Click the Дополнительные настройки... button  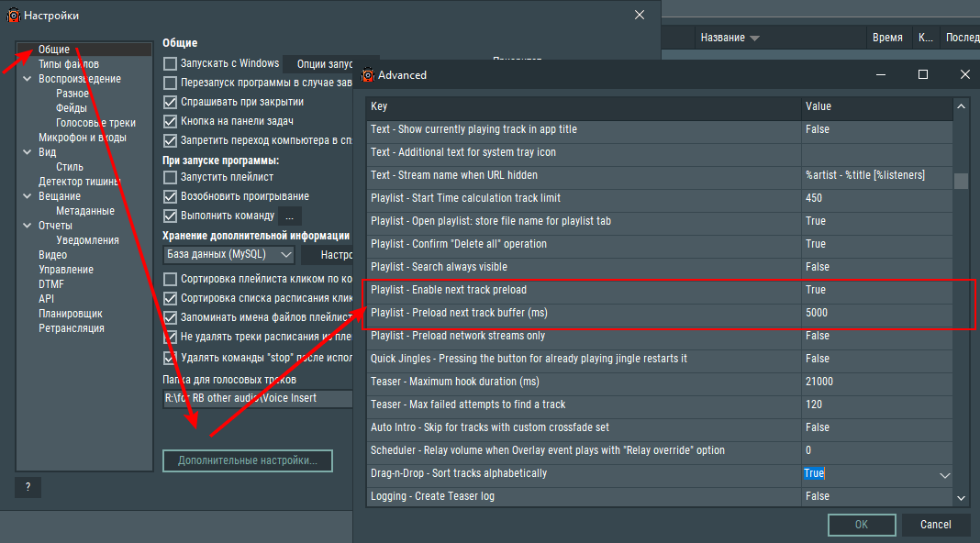coord(248,460)
